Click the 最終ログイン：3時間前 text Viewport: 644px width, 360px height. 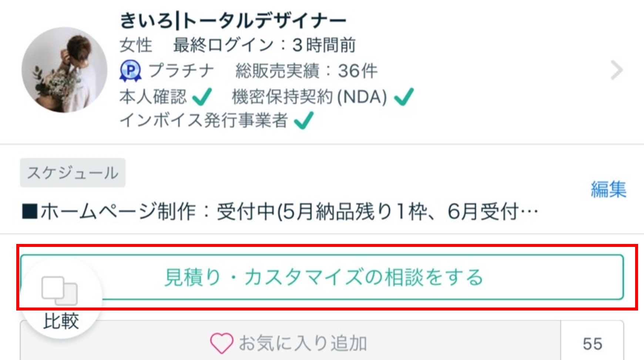(264, 45)
